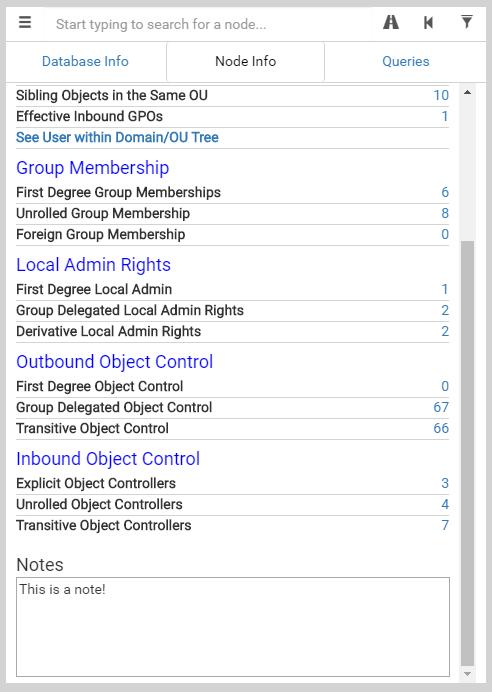This screenshot has width=492, height=692.
Task: Open the hamburger menu icon
Action: tap(25, 22)
